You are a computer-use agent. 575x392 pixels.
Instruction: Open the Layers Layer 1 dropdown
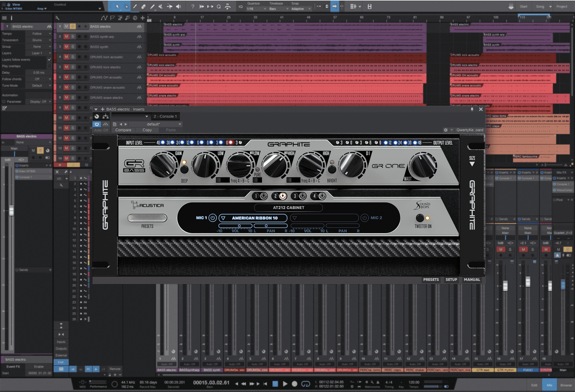coord(39,53)
